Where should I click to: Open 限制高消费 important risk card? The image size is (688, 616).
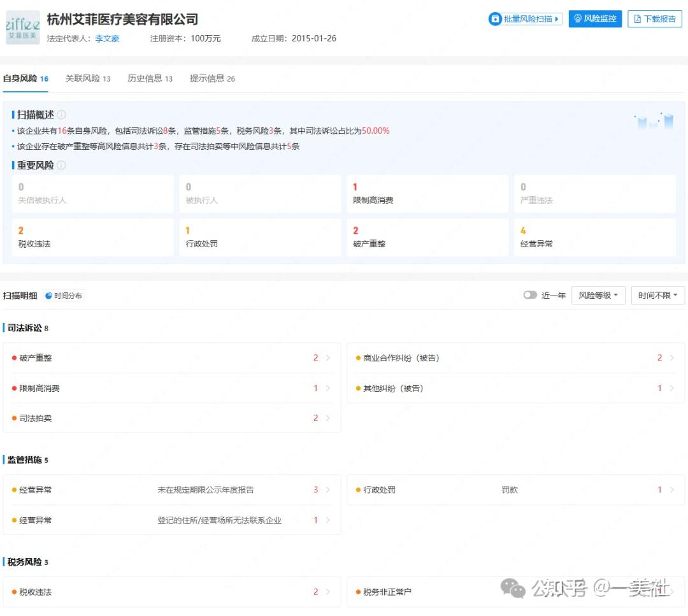click(427, 194)
